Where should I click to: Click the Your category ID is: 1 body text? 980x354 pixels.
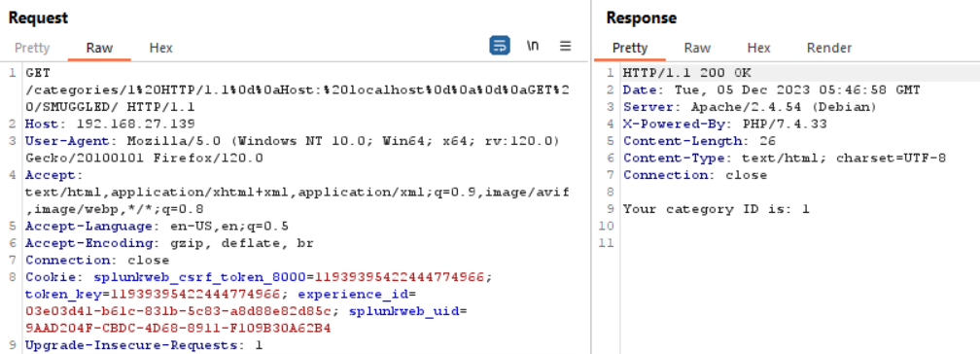click(x=717, y=209)
